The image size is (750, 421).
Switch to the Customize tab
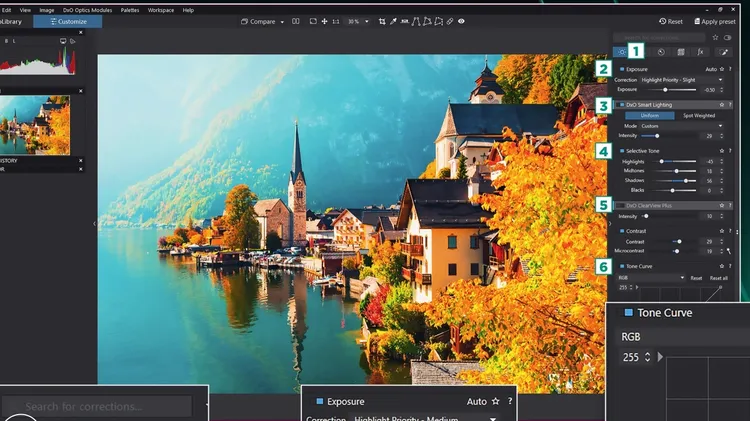pos(67,21)
